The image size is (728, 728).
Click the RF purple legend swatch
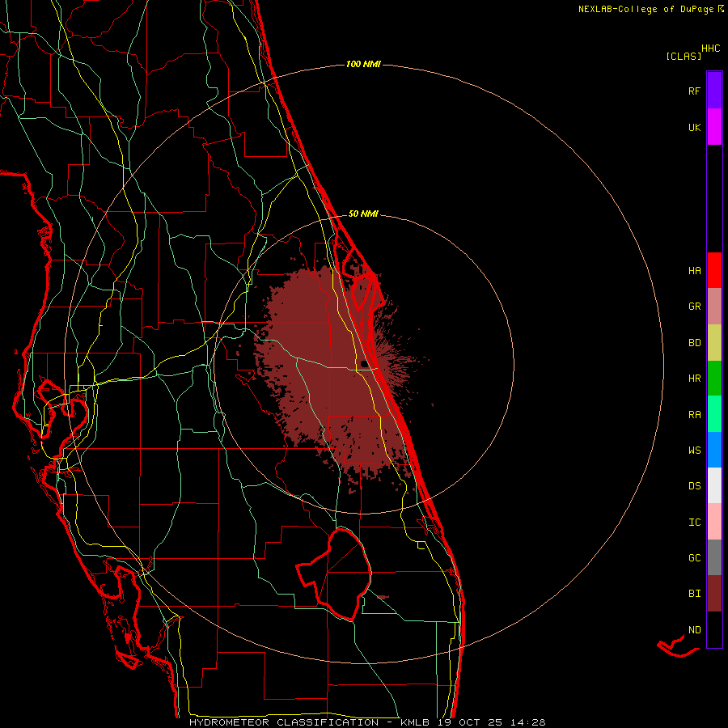714,90
